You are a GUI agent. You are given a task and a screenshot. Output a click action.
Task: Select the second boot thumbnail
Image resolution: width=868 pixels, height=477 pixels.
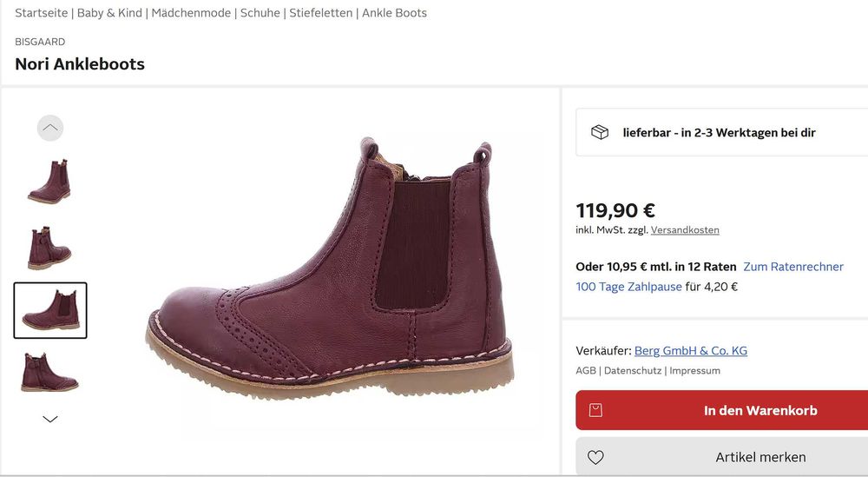click(x=49, y=247)
